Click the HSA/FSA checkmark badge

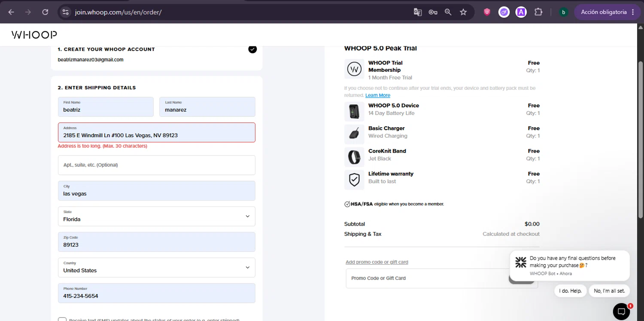click(347, 204)
